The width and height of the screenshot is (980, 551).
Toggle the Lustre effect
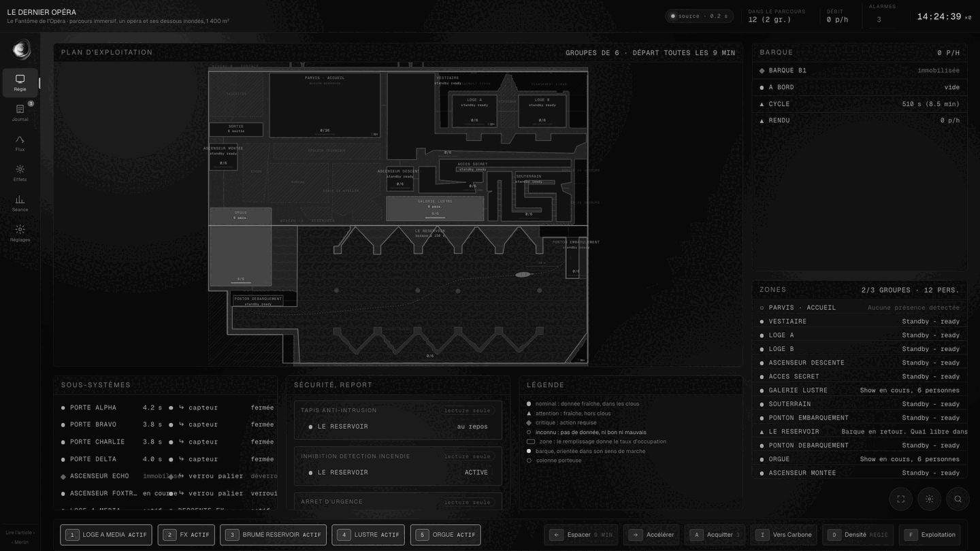point(368,535)
